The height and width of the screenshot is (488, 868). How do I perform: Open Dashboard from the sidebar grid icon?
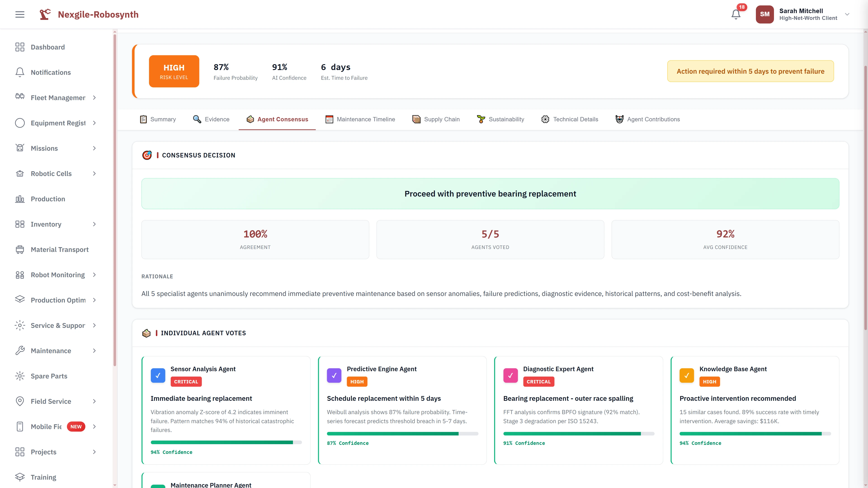[20, 47]
